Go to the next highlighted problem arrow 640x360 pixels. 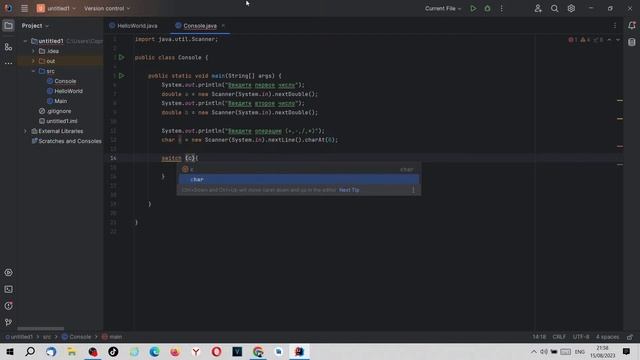coord(618,40)
